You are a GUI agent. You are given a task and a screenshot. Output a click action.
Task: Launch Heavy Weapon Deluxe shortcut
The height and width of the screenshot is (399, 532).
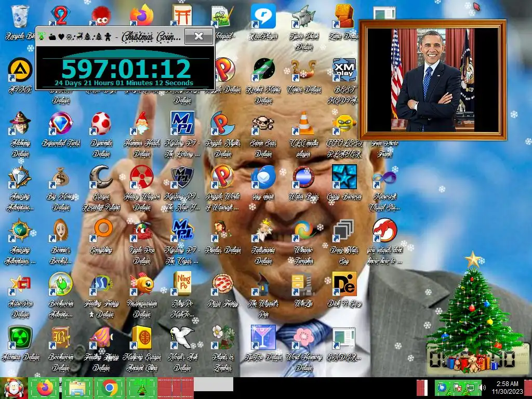(142, 177)
